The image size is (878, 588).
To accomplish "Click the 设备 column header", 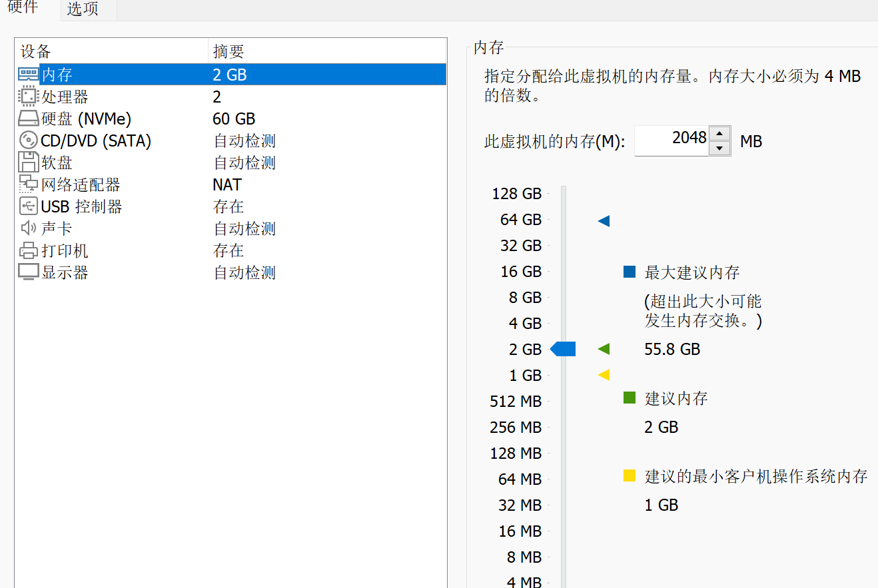I will pyautogui.click(x=36, y=51).
